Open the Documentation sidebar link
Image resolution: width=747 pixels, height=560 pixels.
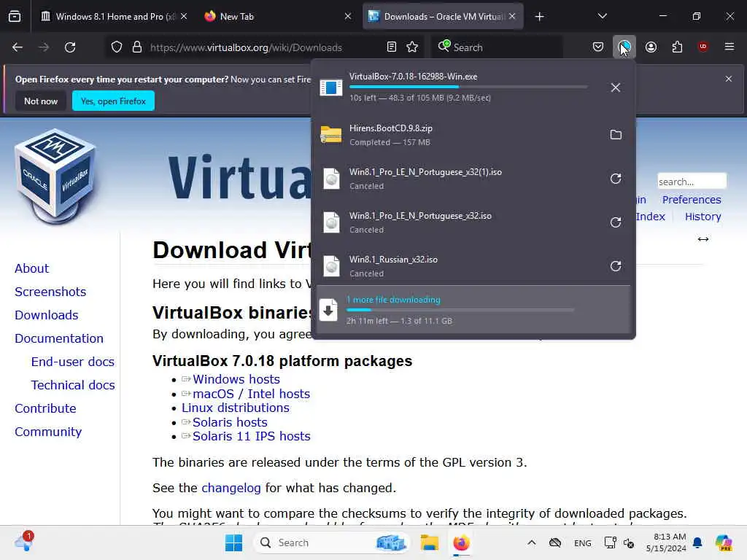(x=59, y=338)
